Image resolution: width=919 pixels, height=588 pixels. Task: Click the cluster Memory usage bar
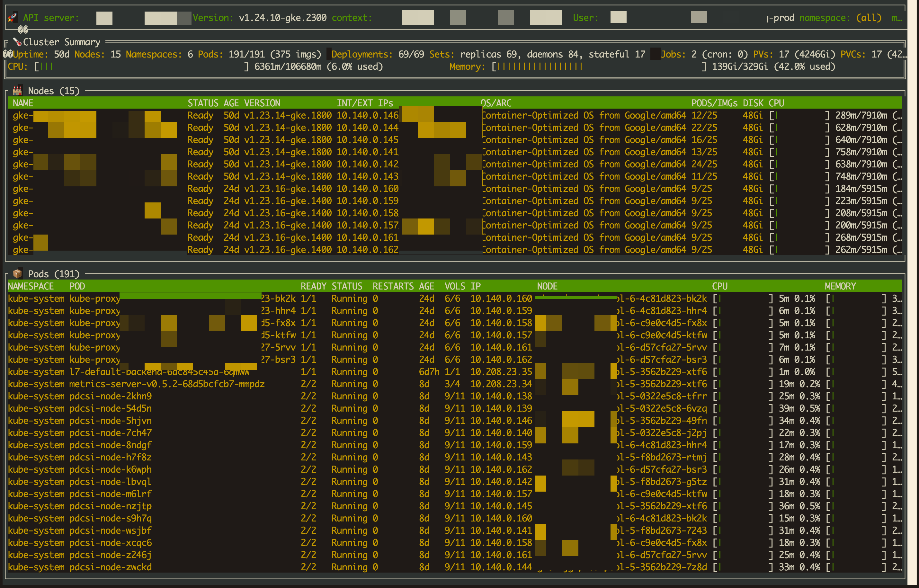(x=599, y=67)
